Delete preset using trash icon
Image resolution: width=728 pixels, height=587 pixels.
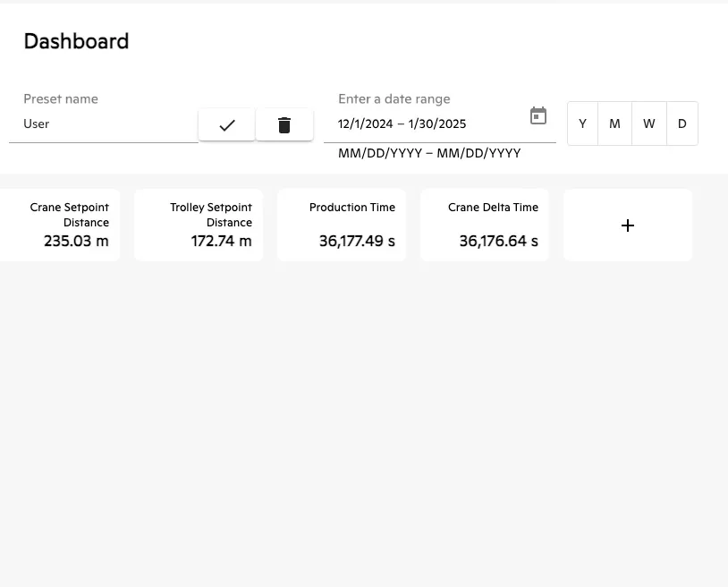tap(284, 124)
